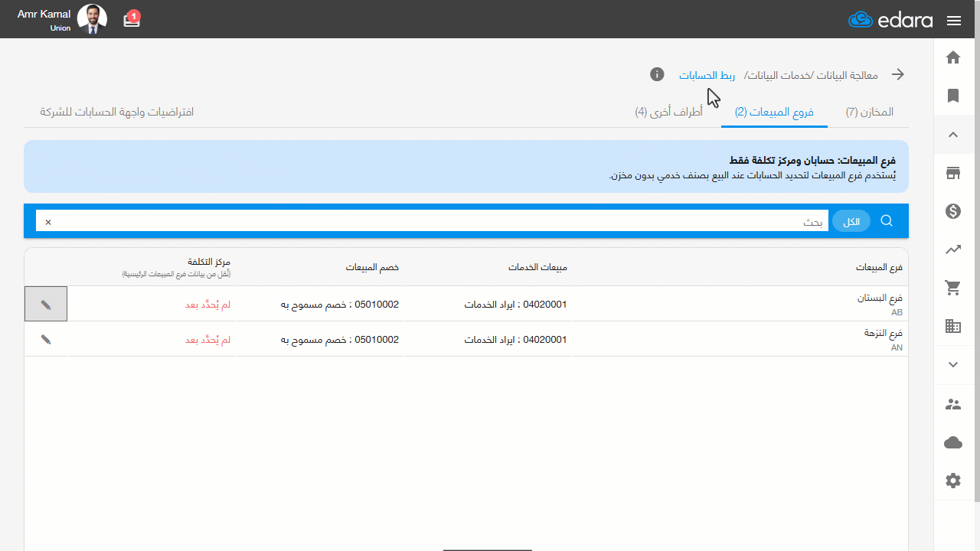Clear the search field with ×
The height and width of the screenshot is (551, 980).
click(x=48, y=222)
